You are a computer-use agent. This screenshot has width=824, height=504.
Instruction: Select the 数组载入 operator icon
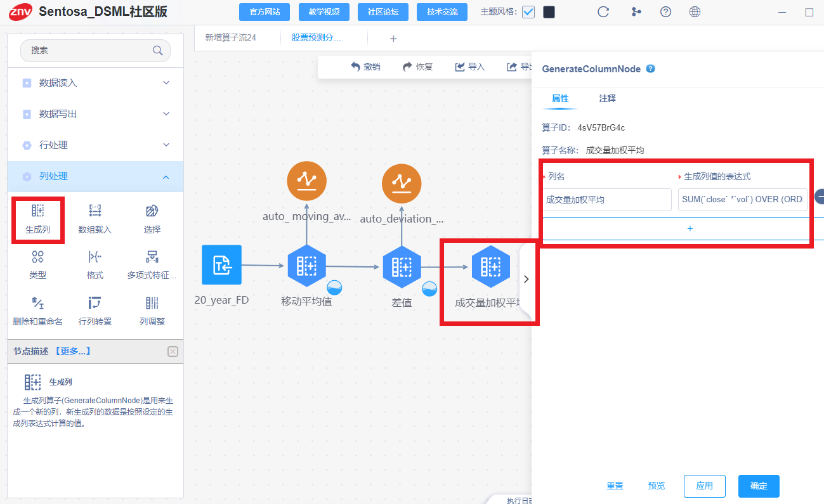pos(95,211)
